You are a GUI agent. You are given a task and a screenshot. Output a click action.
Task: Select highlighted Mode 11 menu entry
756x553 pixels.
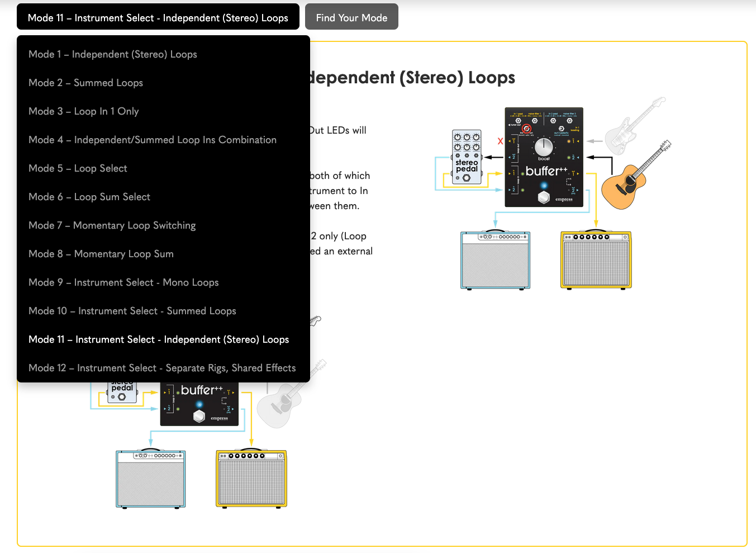[x=158, y=339]
